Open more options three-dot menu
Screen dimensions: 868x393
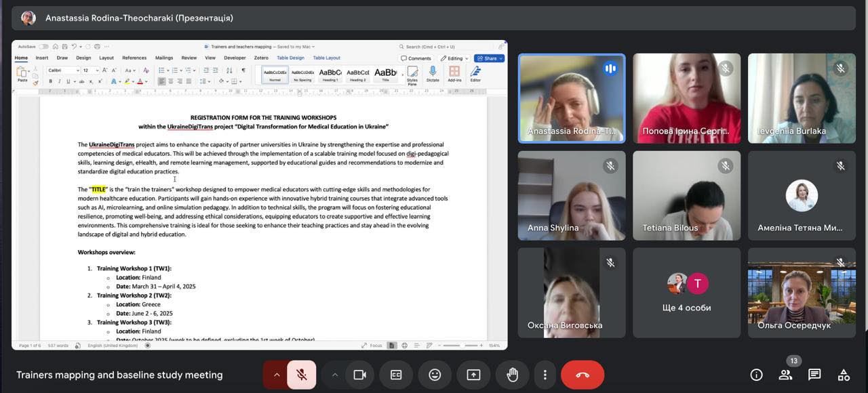pos(545,375)
